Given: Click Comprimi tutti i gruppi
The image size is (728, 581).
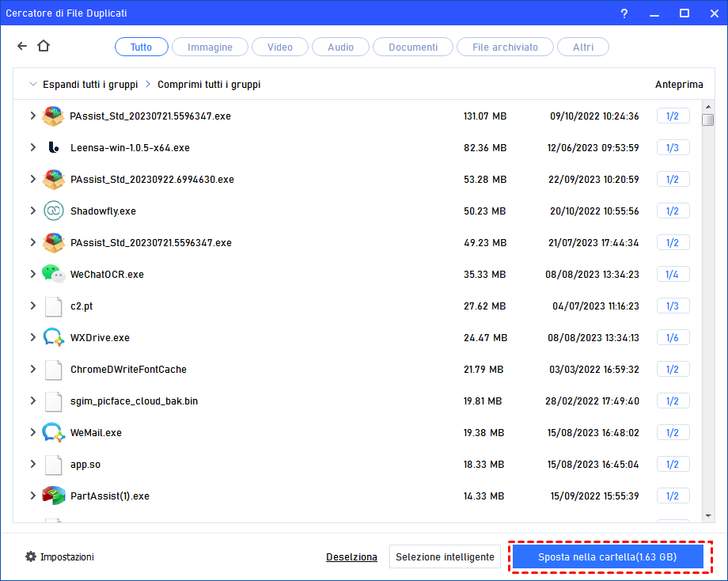Looking at the screenshot, I should coord(209,85).
